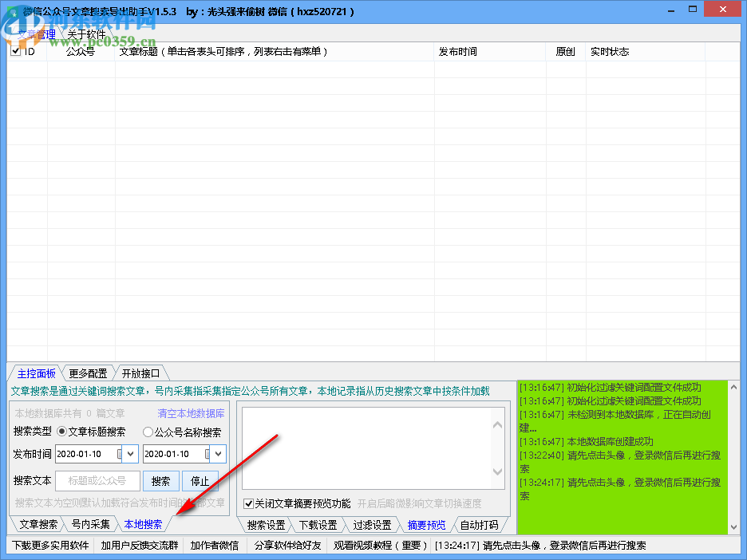Open the end date dropdown arrow
Viewport: 747px width, 560px height.
218,453
